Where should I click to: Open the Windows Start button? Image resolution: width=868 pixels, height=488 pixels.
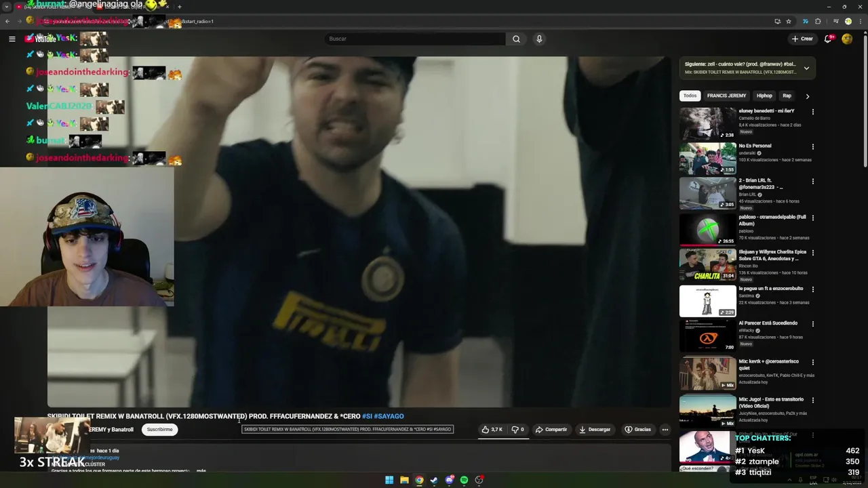[389, 480]
